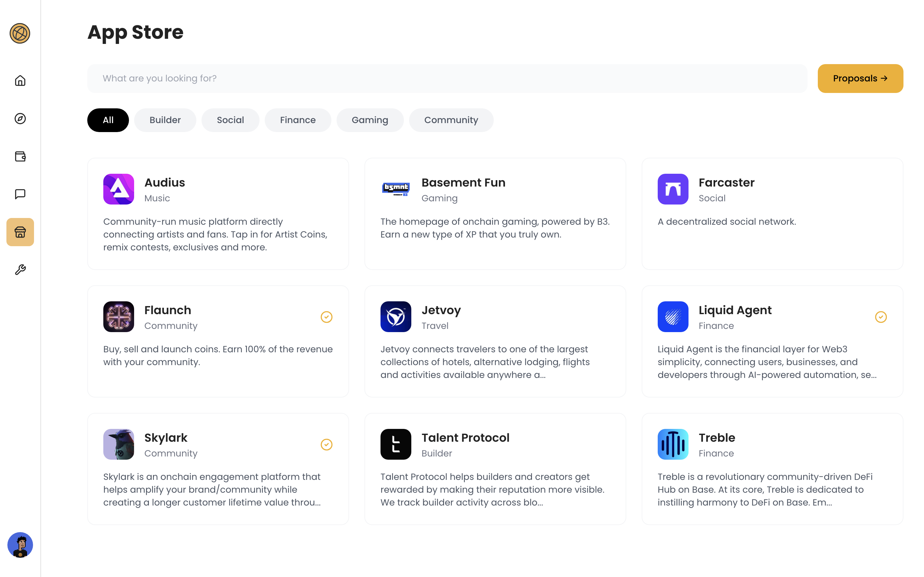The width and height of the screenshot is (924, 577).
Task: Switch to the Gaming filter tab
Action: (370, 120)
